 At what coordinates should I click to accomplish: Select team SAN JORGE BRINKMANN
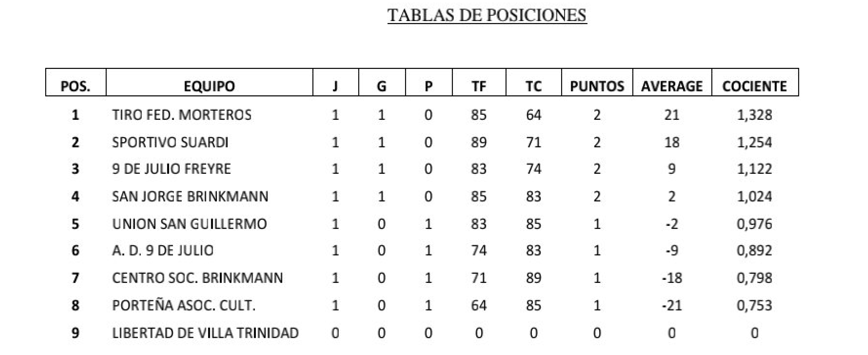pyautogui.click(x=190, y=197)
